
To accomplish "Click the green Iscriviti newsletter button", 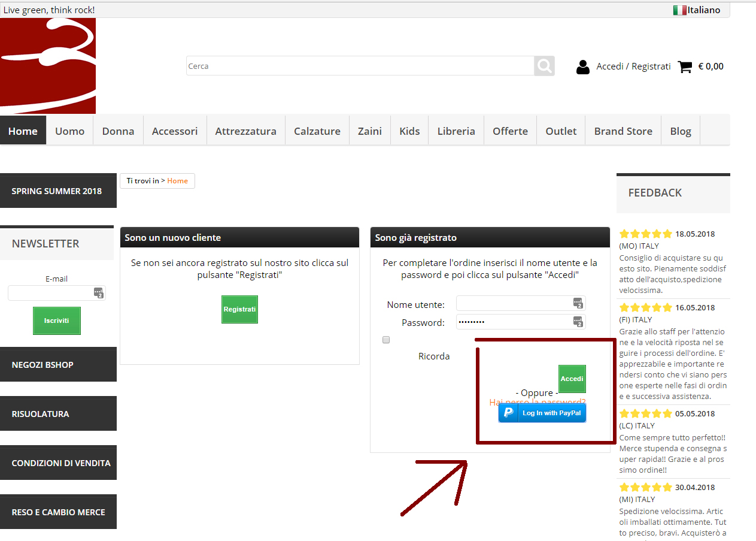I will coord(57,321).
